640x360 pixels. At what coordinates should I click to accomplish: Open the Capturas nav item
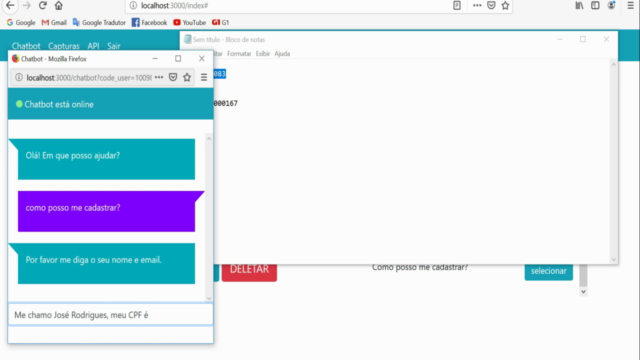coord(64,46)
